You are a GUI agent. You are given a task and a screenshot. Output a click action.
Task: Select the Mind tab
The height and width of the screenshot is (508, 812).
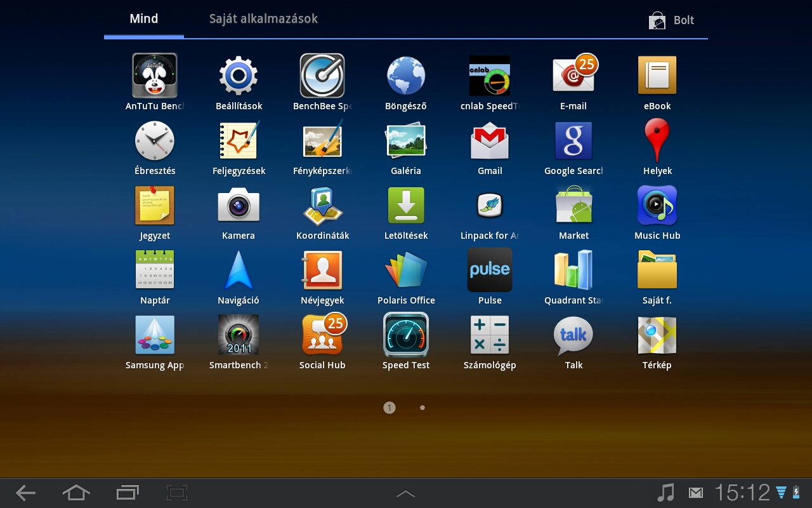tap(144, 18)
